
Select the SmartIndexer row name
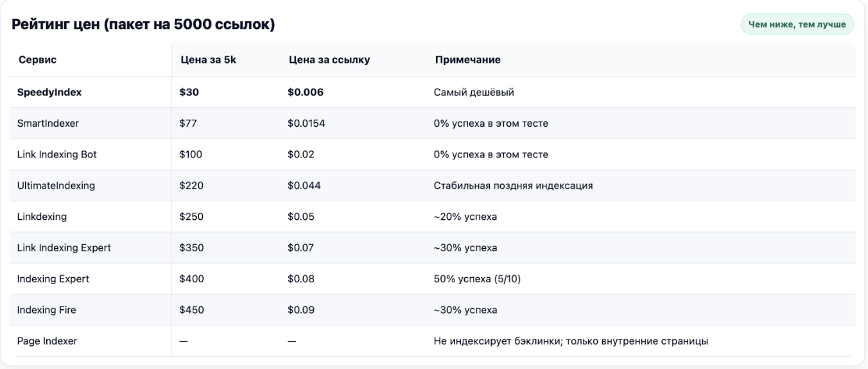[48, 123]
